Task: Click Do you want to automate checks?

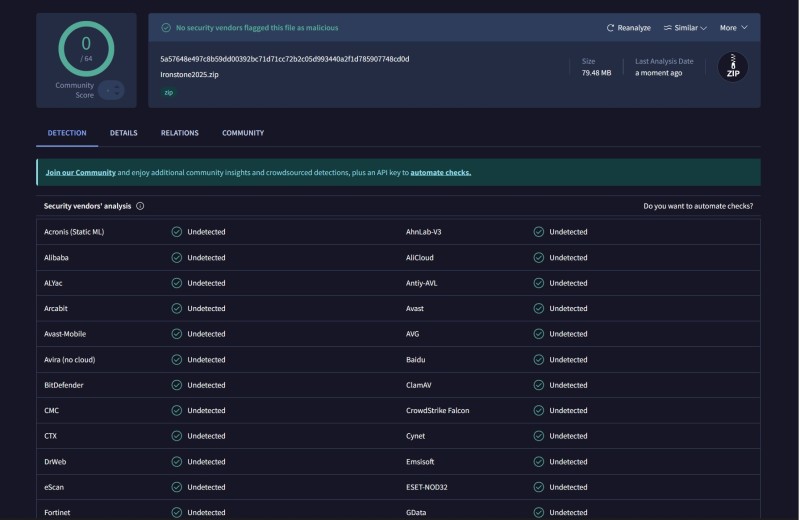Action: 698,206
